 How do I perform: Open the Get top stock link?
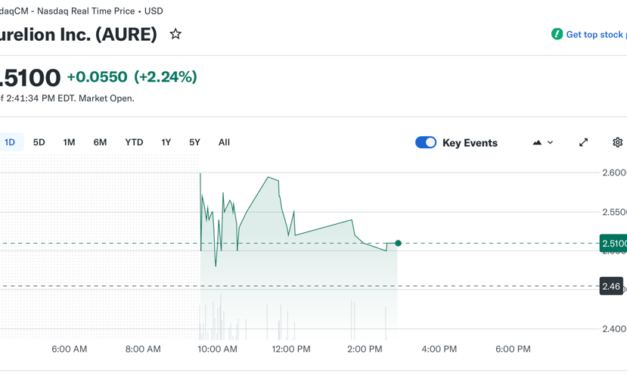pos(596,34)
